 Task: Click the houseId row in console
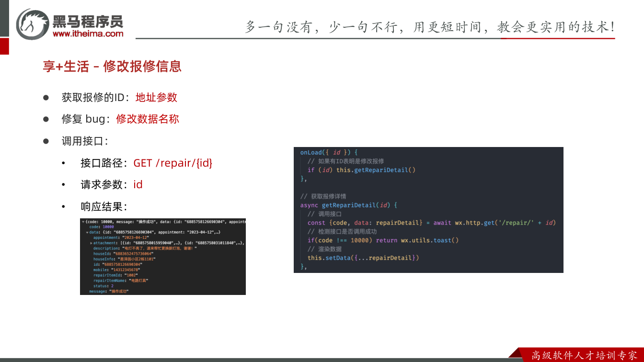point(123,254)
